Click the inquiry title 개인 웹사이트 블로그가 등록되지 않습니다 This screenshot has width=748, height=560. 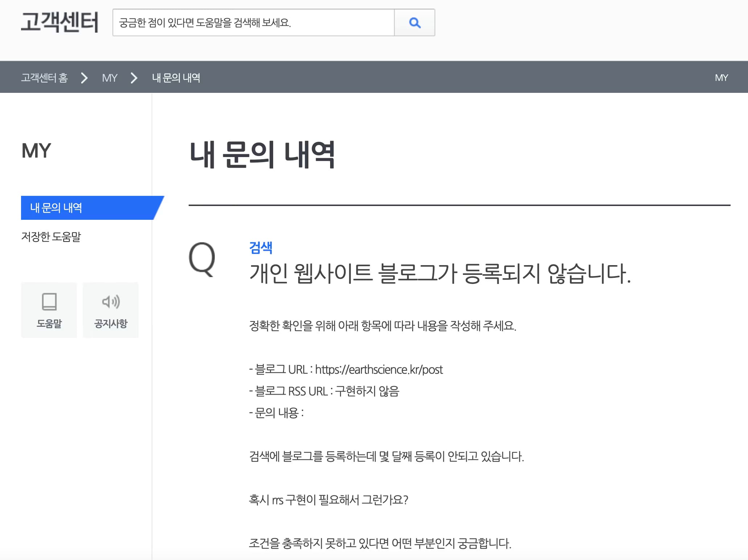[x=440, y=273]
